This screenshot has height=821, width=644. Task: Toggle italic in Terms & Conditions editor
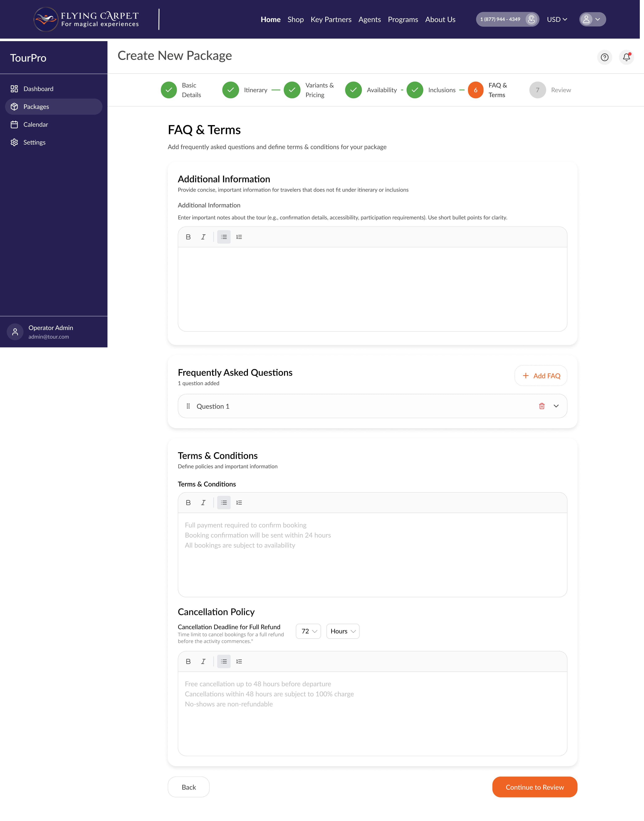(x=203, y=502)
